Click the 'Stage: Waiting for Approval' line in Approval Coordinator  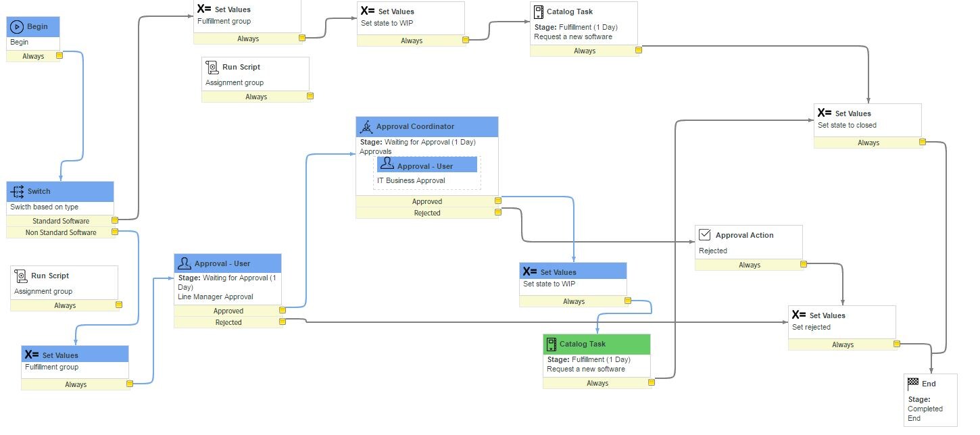tap(418, 142)
